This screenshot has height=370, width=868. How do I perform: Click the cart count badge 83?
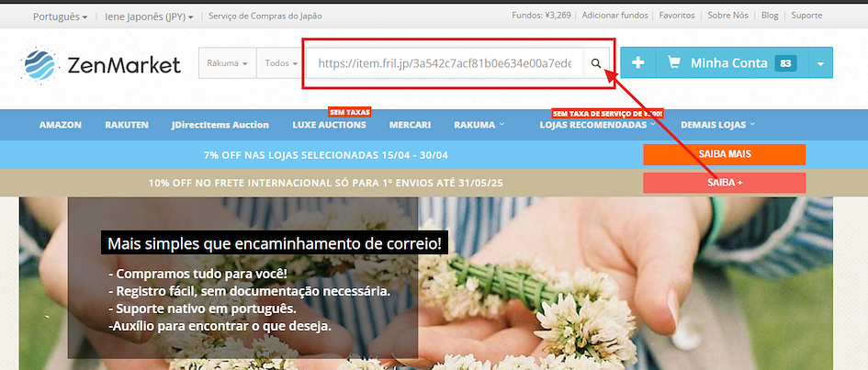tap(785, 63)
